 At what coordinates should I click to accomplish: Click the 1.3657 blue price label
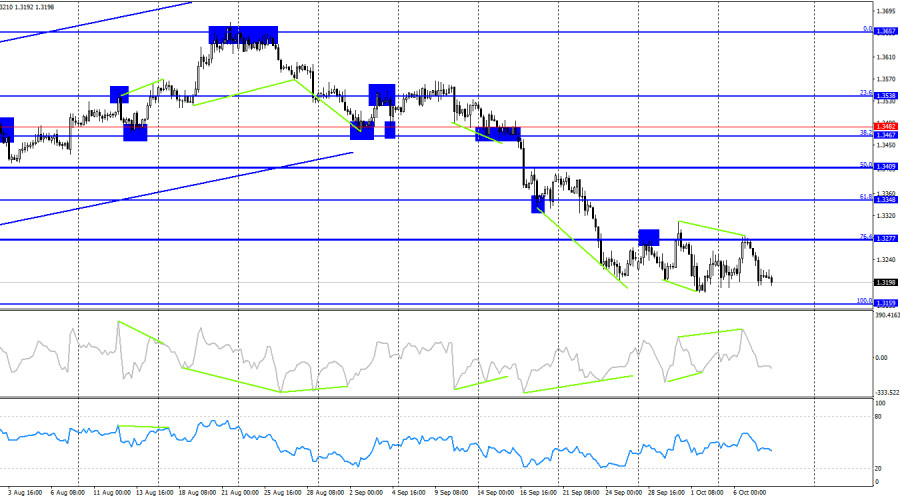[x=885, y=32]
